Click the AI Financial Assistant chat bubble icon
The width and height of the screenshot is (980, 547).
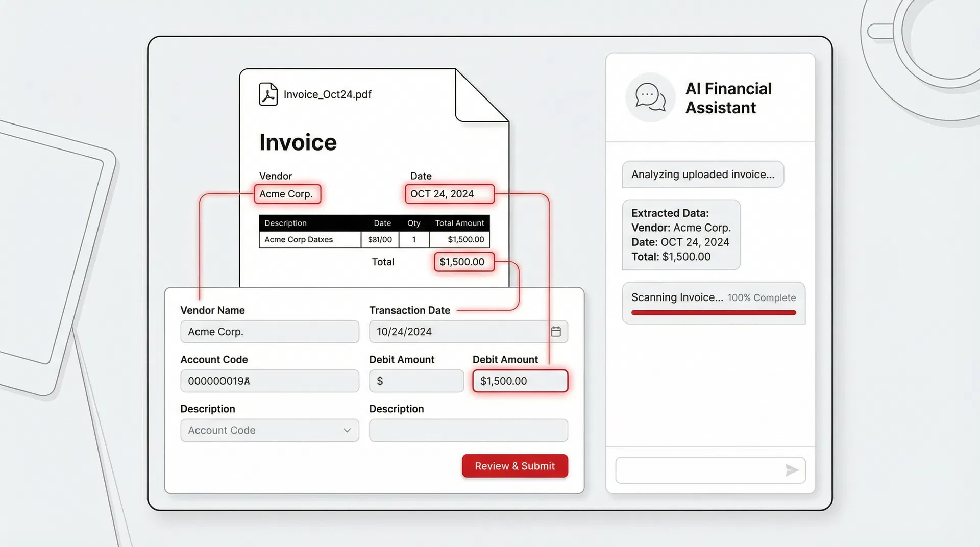(649, 97)
